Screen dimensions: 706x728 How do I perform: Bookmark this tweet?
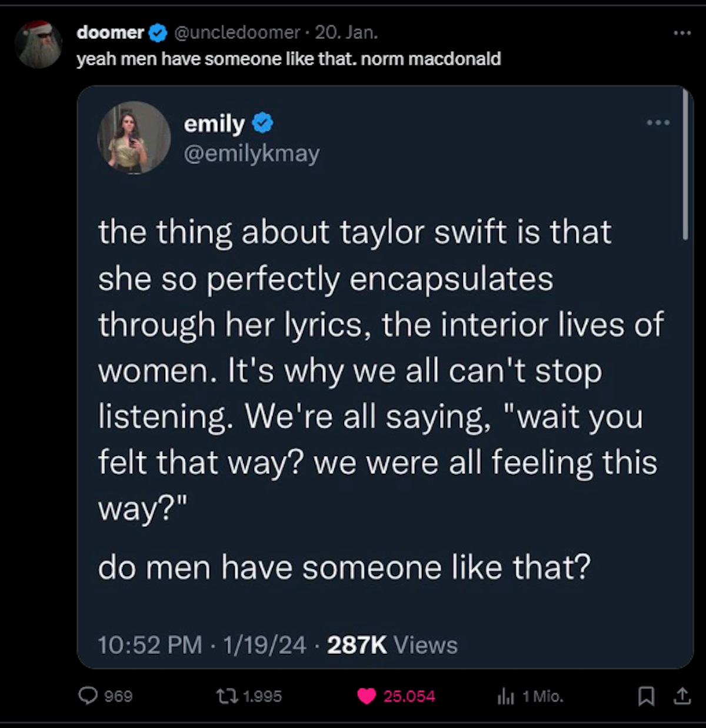[646, 697]
